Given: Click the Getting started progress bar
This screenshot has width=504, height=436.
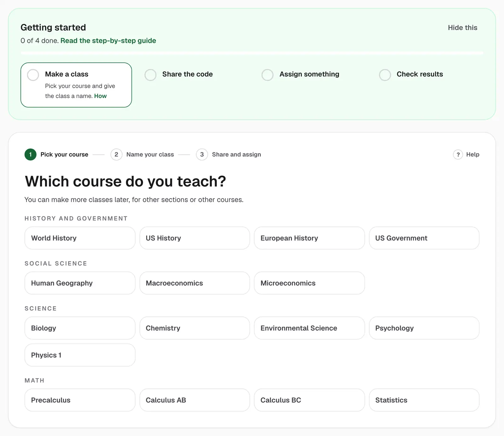Looking at the screenshot, I should pyautogui.click(x=252, y=53).
